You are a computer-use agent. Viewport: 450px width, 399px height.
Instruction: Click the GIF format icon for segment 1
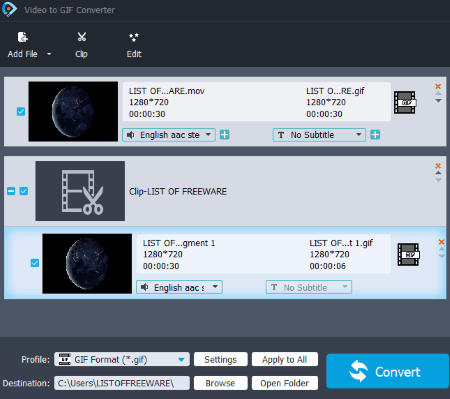pos(408,255)
